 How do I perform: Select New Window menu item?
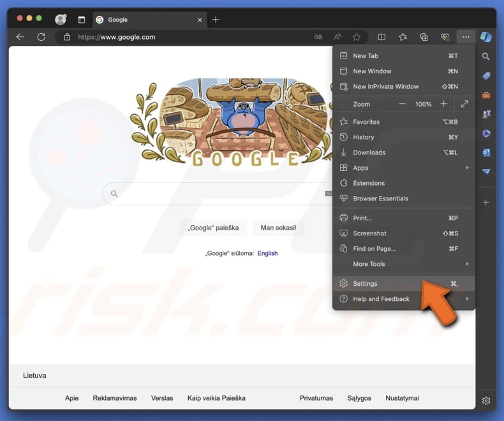pos(403,71)
